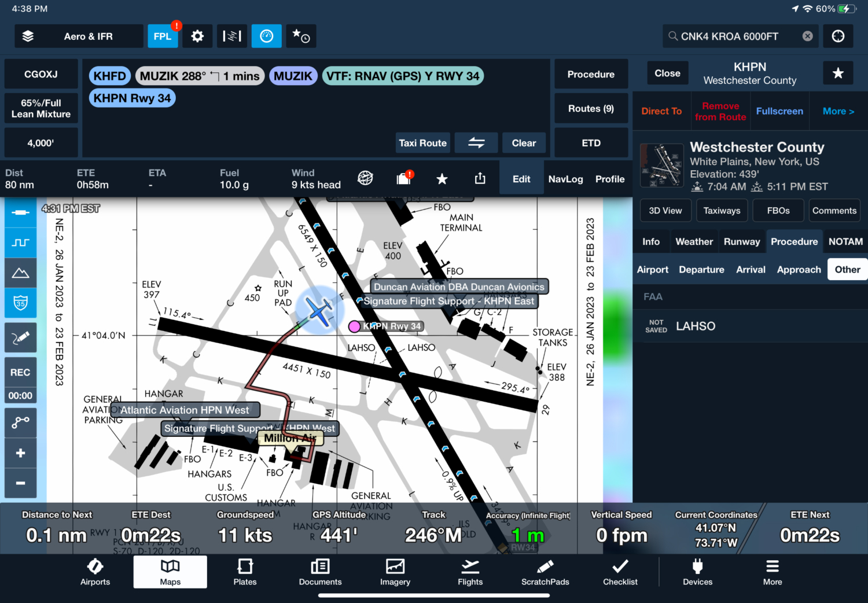
Task: Open the Aero & IFR map layer selector
Action: click(79, 36)
